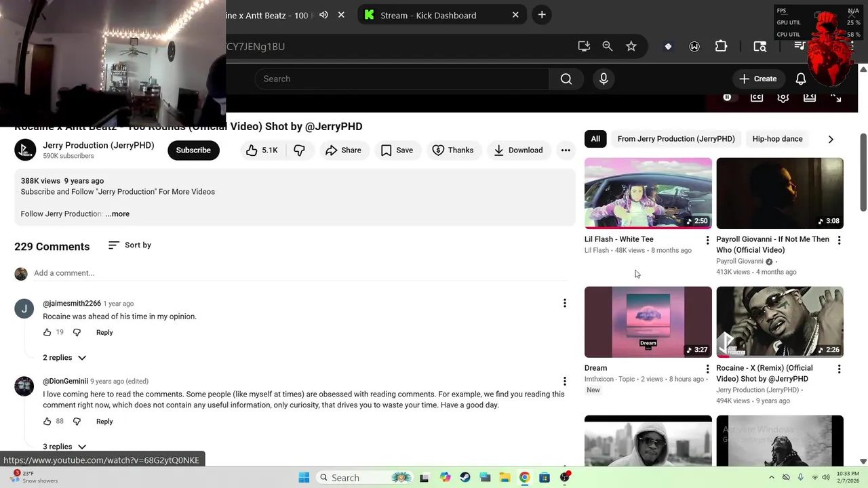Open a new browser tab
This screenshot has height=488, width=868.
point(542,15)
